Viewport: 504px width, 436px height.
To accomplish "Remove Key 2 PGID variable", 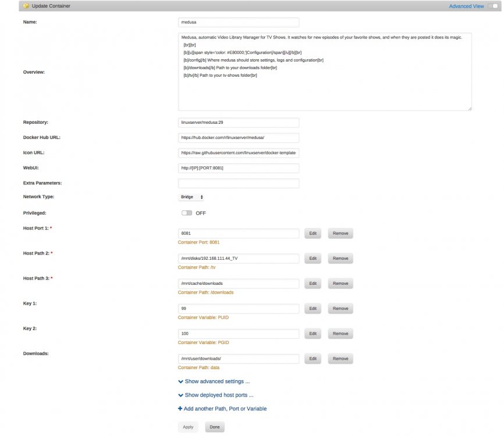I will (340, 334).
